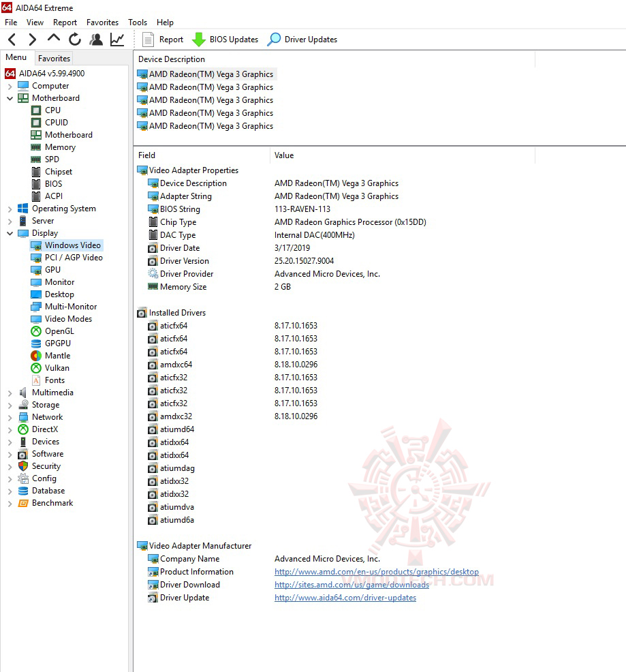Expand the DirectX tree node
Image resolution: width=626 pixels, height=672 pixels.
tap(10, 429)
